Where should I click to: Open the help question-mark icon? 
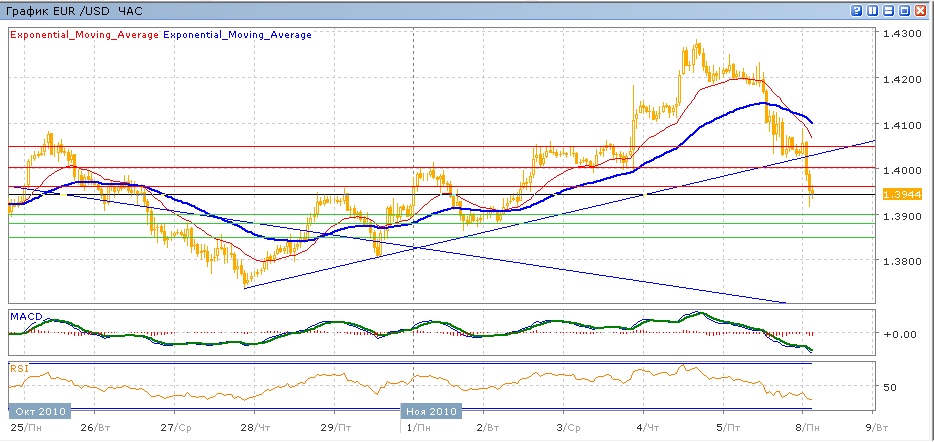pos(857,10)
